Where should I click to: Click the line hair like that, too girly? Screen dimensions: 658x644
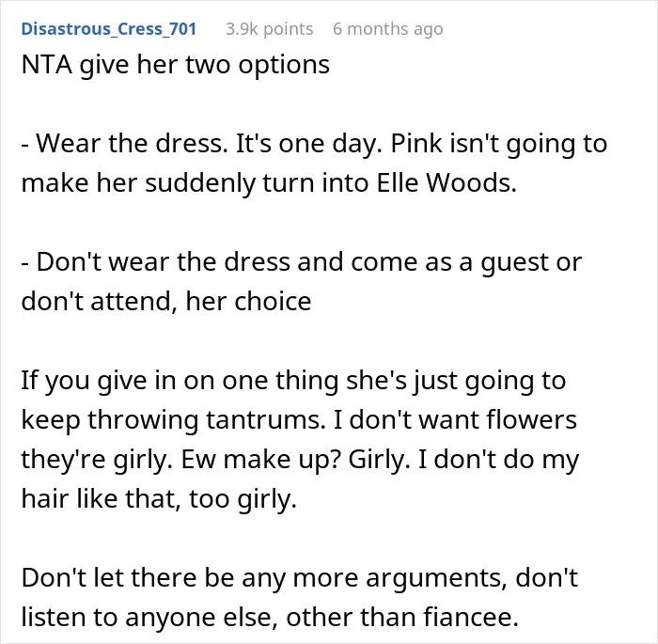[159, 498]
